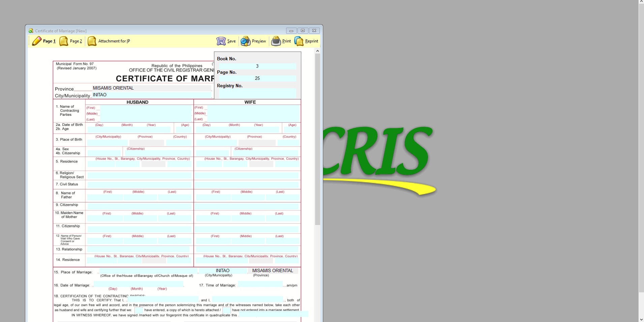Click husband's name field in certification paragraph
The height and width of the screenshot is (322, 644).
pos(163,299)
